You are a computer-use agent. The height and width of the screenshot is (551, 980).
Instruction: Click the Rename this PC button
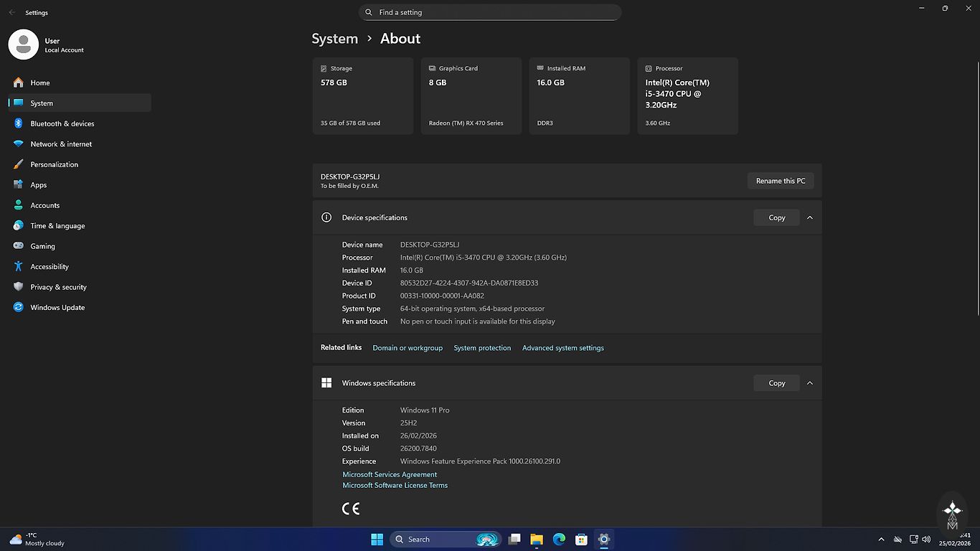(781, 181)
